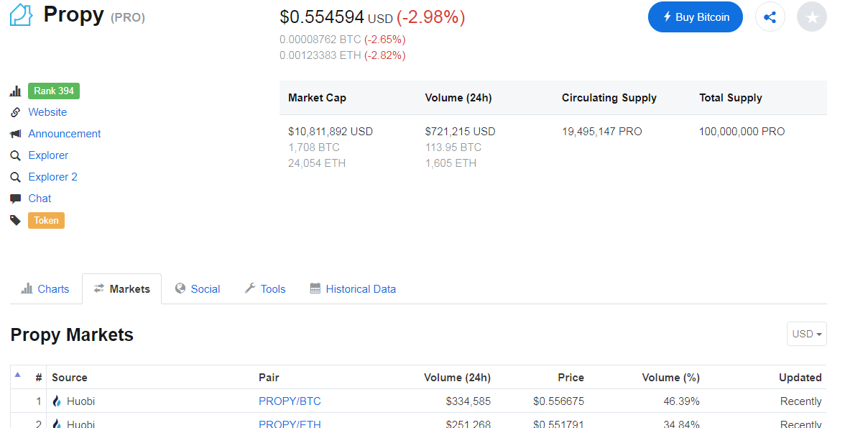This screenshot has width=868, height=428.
Task: Go to the Historical Data tab
Action: [x=353, y=289]
